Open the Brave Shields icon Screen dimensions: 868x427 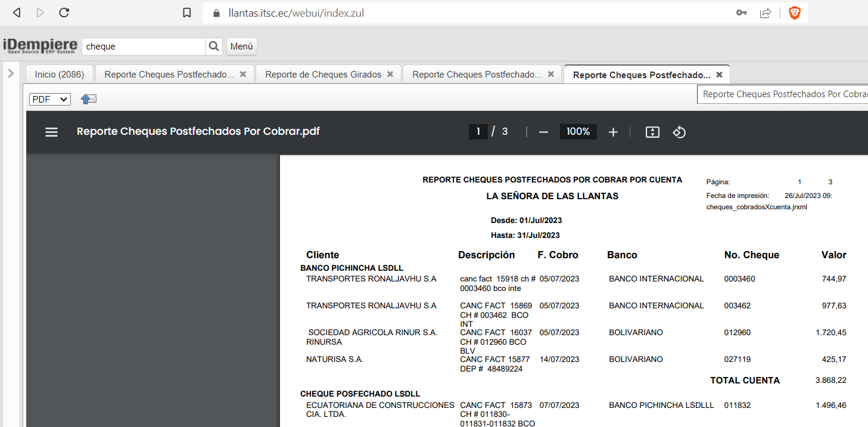pyautogui.click(x=795, y=13)
